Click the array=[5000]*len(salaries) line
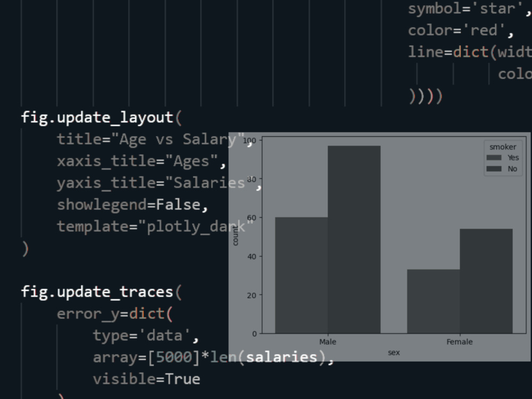 213,358
